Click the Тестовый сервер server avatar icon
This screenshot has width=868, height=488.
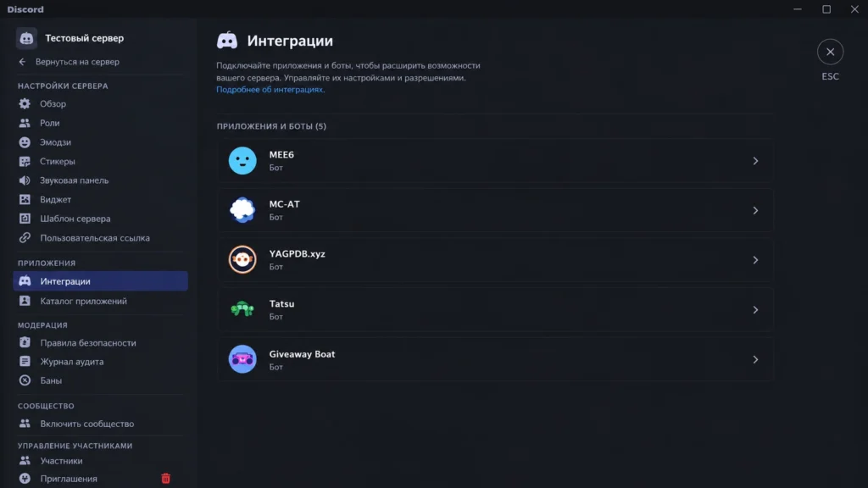(x=26, y=38)
